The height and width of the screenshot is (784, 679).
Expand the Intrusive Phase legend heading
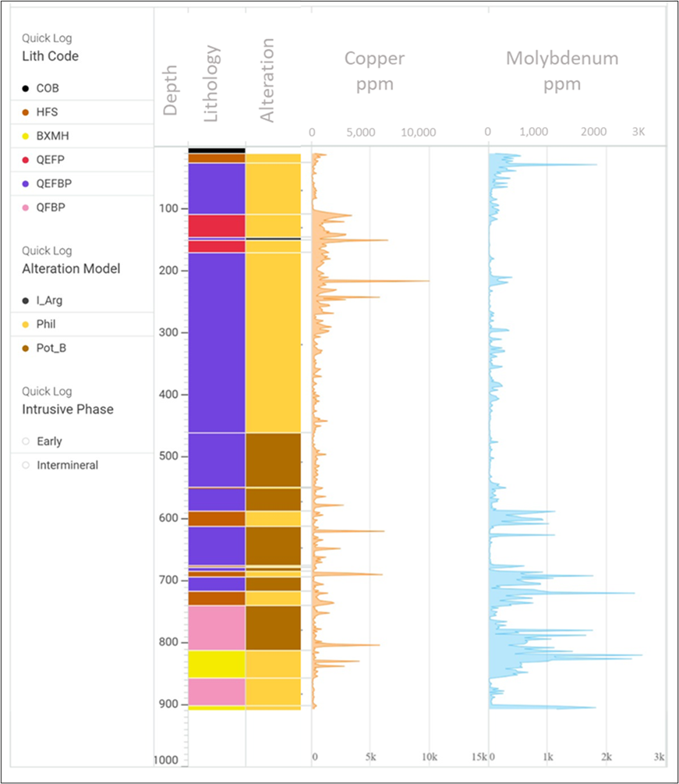pyautogui.click(x=67, y=409)
